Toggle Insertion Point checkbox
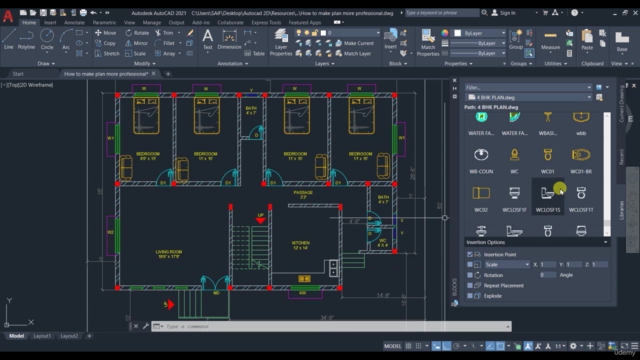 pos(470,254)
